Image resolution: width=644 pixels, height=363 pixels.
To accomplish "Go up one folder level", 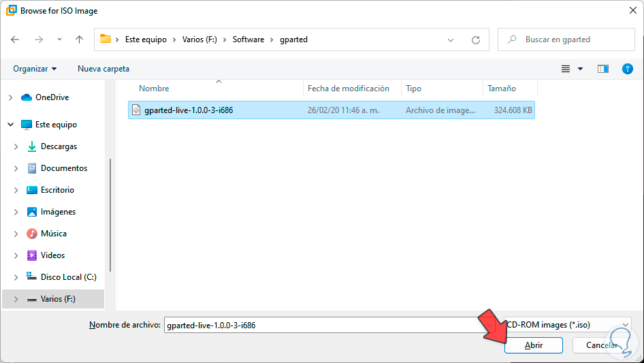I will (79, 40).
